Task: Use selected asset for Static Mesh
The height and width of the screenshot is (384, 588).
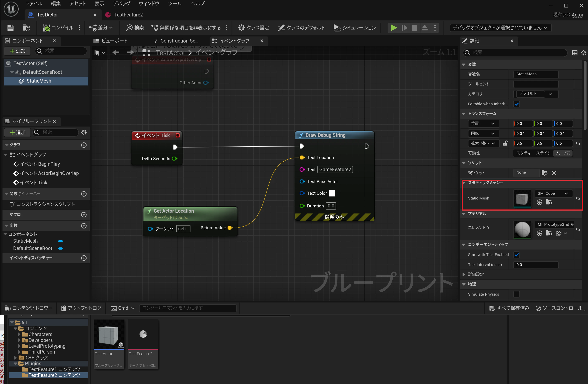Action: click(540, 202)
